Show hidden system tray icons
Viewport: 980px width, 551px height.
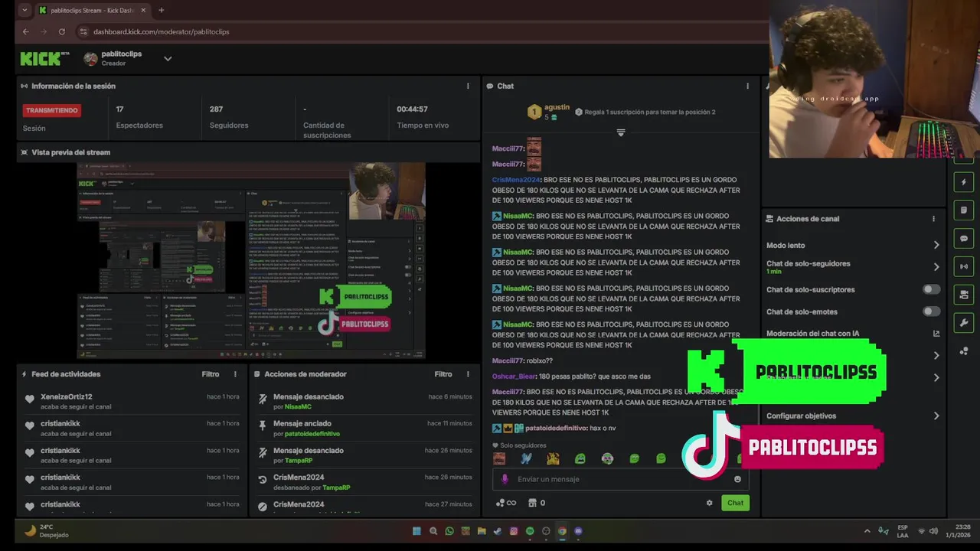867,531
